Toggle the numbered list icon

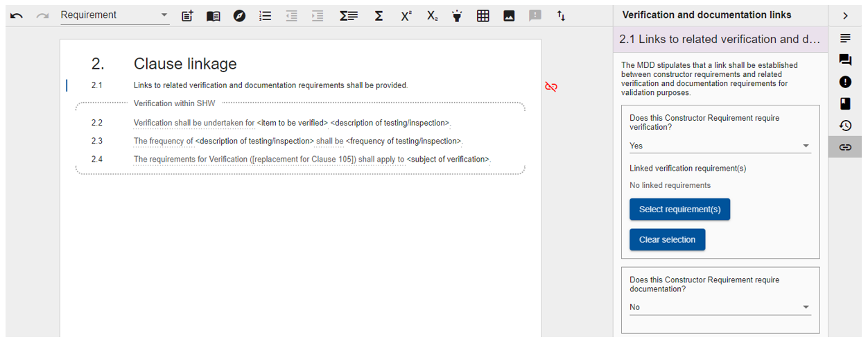(x=265, y=15)
